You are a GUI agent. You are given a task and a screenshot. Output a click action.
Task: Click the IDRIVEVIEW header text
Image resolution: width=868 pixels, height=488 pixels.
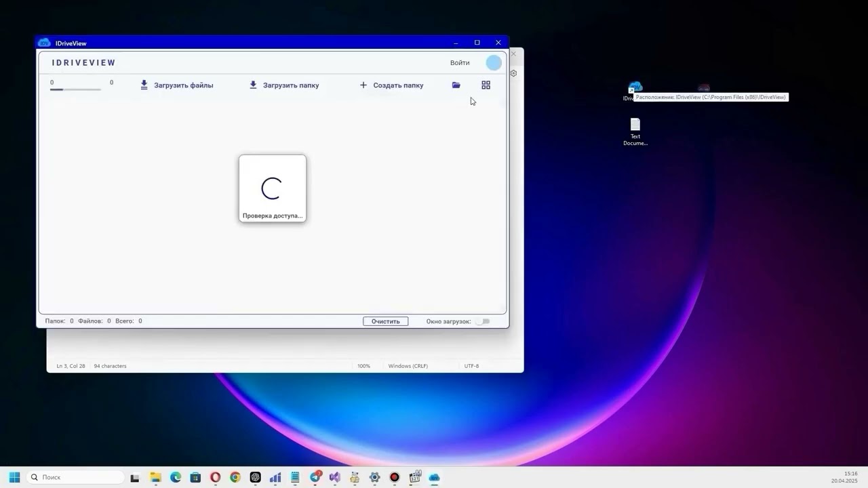(84, 63)
